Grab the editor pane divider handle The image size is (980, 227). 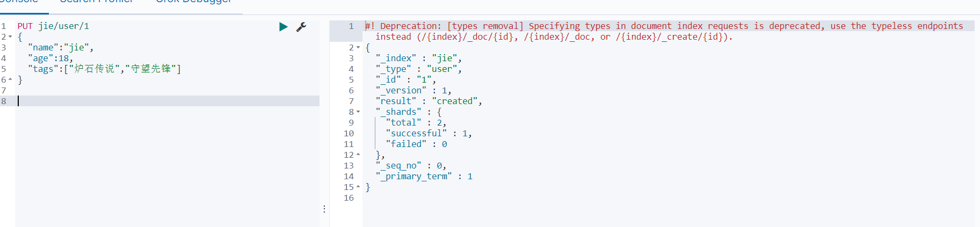[324, 209]
